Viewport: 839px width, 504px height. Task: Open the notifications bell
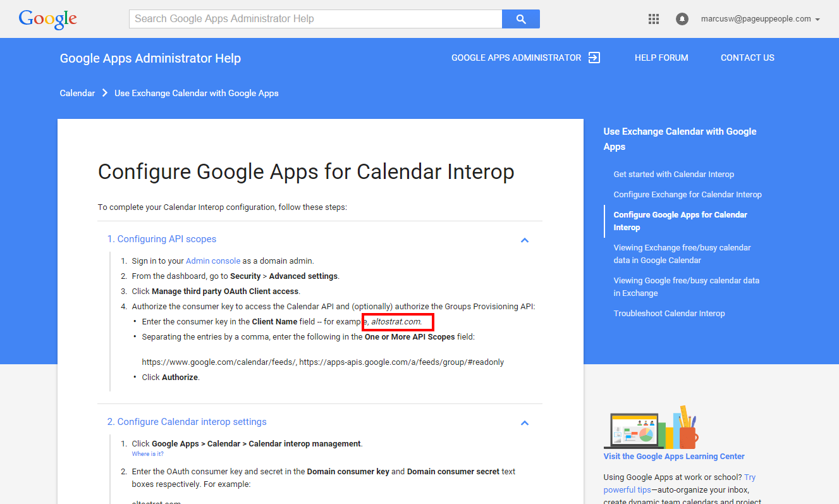coord(682,19)
